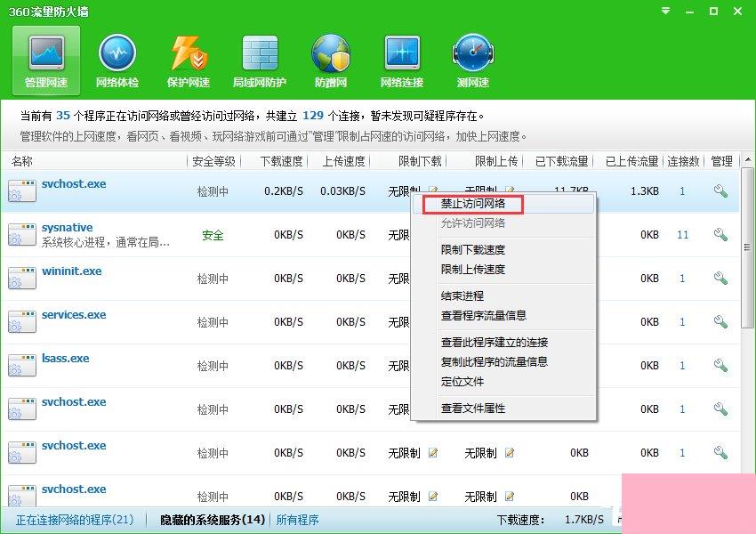756x534 pixels.
Task: Click the scroll up arrow of the list
Action: coord(747,159)
